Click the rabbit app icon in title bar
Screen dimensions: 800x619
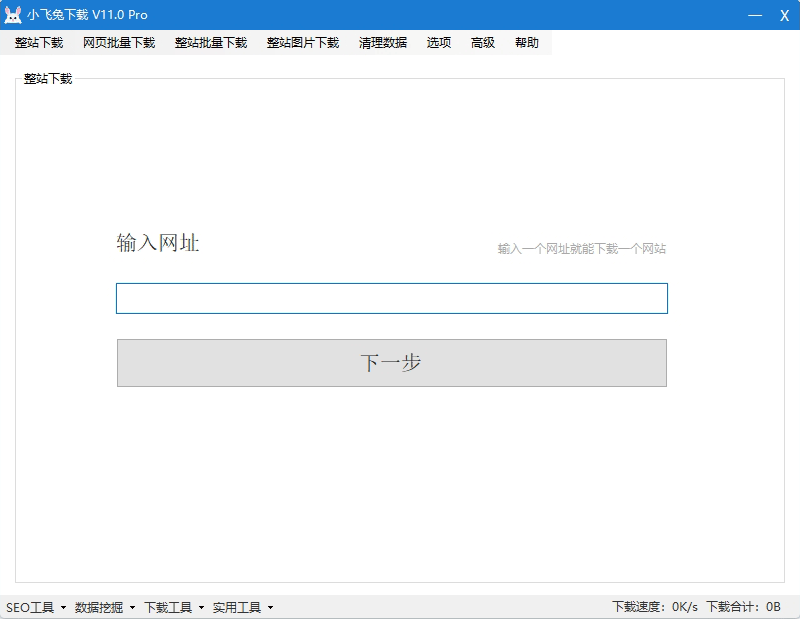(x=14, y=15)
